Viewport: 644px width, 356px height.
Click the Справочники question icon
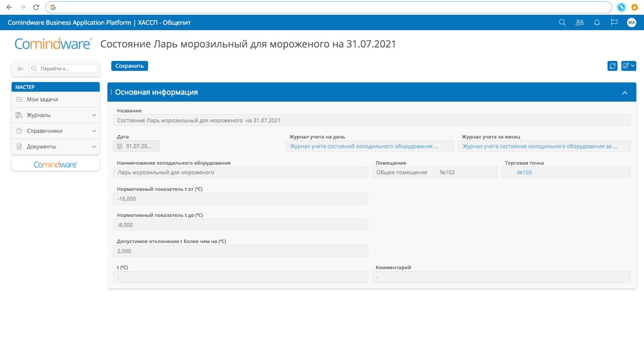pos(19,131)
